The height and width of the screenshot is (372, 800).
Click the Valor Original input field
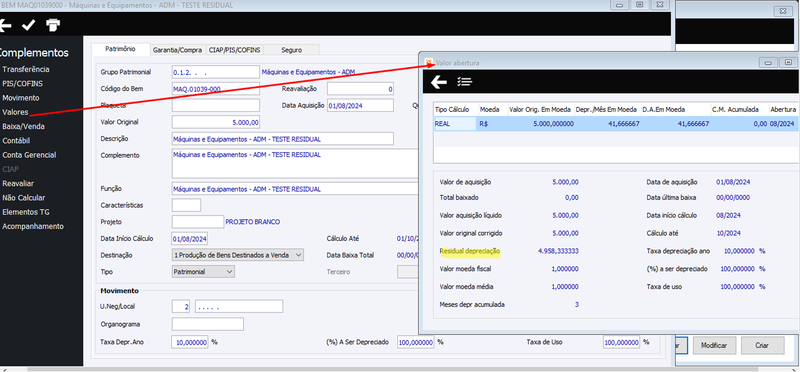(216, 122)
